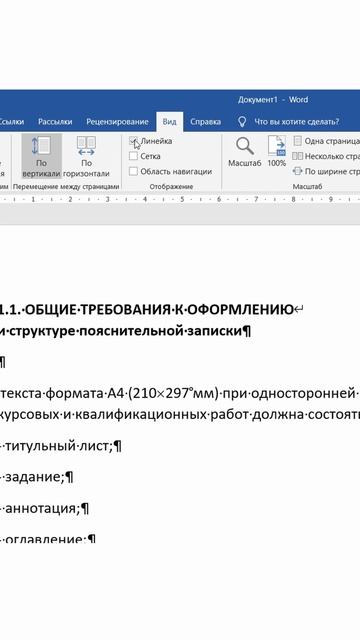Choose the Несколько страниц view
Viewport: 360px width, 640px height.
click(x=327, y=156)
